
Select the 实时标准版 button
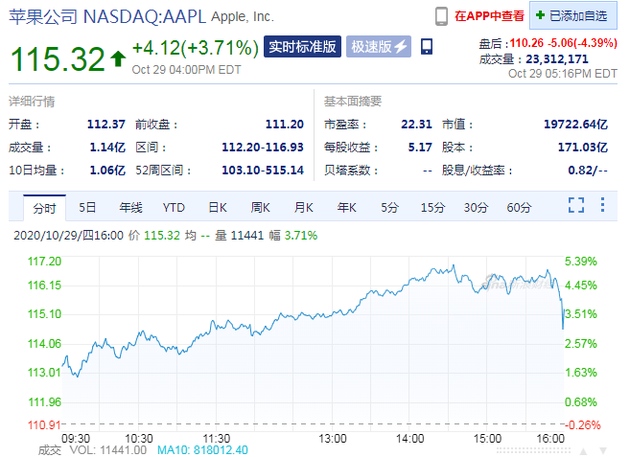coord(302,47)
